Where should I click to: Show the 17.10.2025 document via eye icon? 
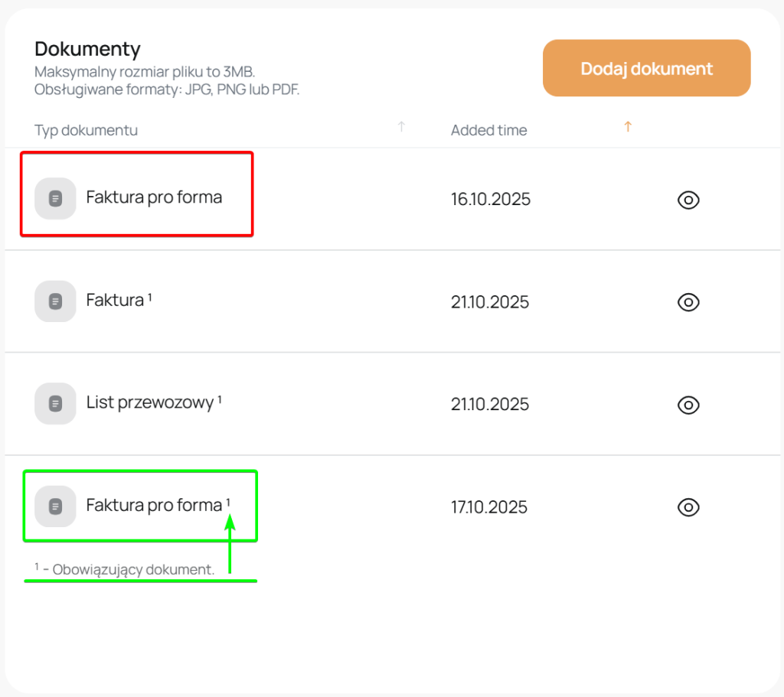tap(688, 507)
